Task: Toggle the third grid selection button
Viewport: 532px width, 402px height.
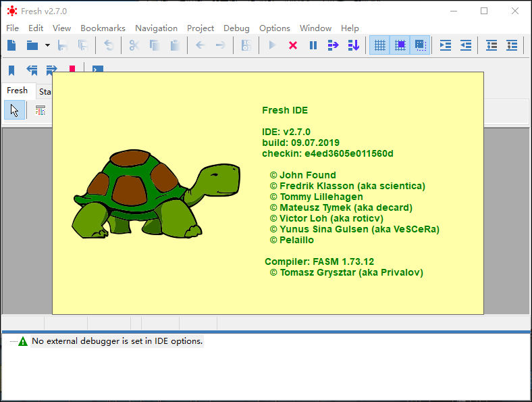Action: pyautogui.click(x=420, y=45)
